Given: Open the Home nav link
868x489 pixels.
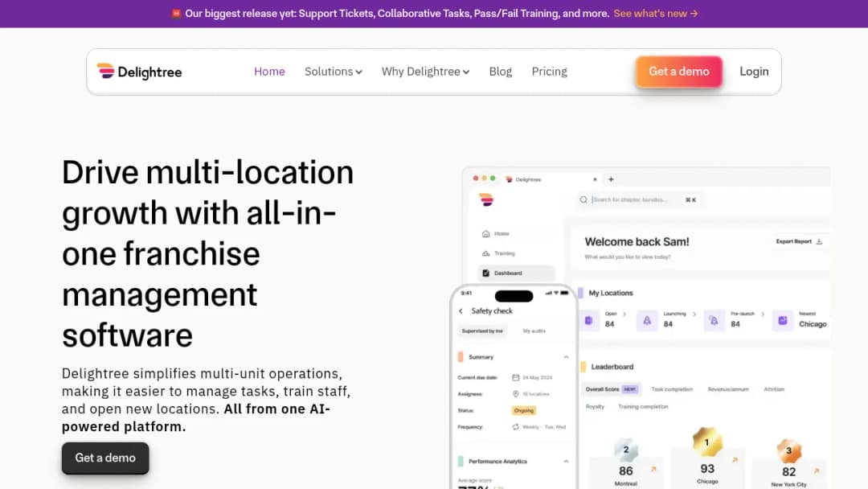Looking at the screenshot, I should click(269, 72).
